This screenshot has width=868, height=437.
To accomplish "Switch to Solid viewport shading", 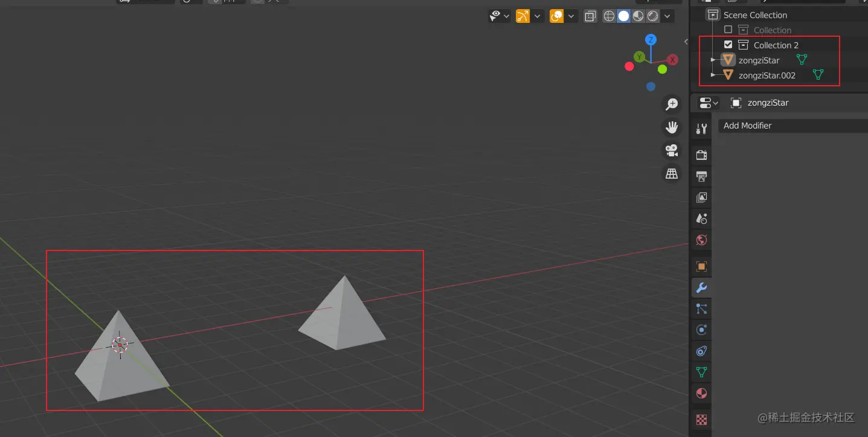I will coord(623,16).
